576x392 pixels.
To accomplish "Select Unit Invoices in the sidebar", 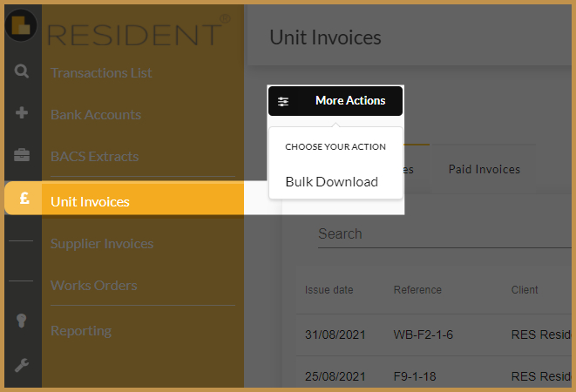I will point(90,202).
